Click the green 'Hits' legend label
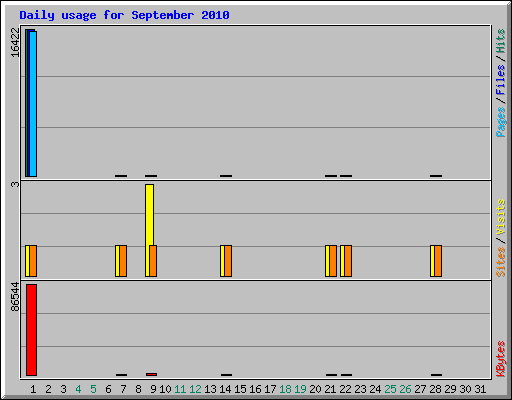This screenshot has width=512, height=400. 501,41
